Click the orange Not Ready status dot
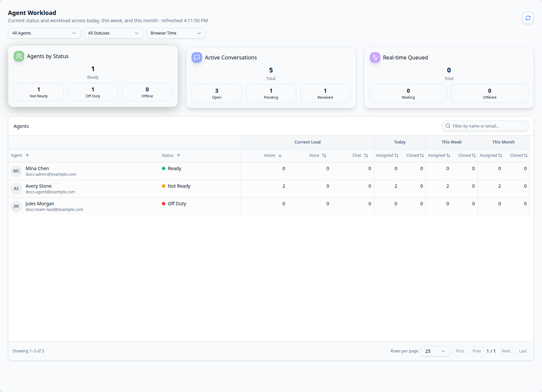Screen dimensions: 542x392 (164, 186)
